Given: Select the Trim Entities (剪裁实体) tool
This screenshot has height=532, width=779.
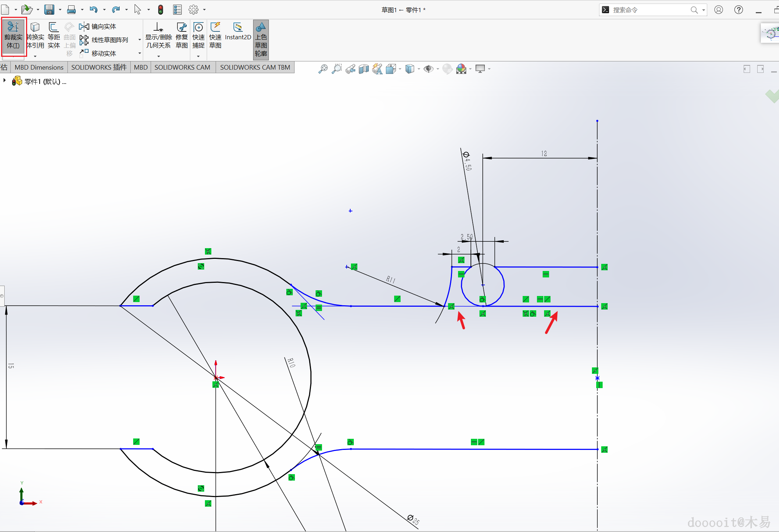Looking at the screenshot, I should [13, 36].
